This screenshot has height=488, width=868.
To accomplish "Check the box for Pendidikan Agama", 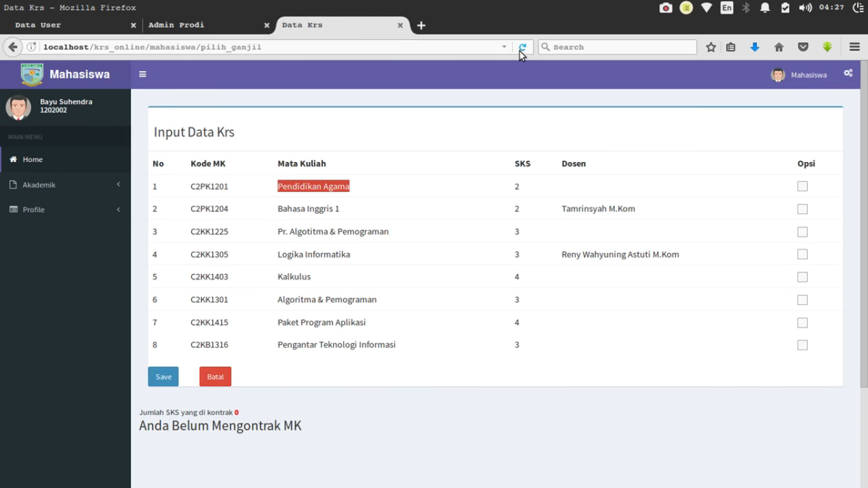I will coord(803,186).
